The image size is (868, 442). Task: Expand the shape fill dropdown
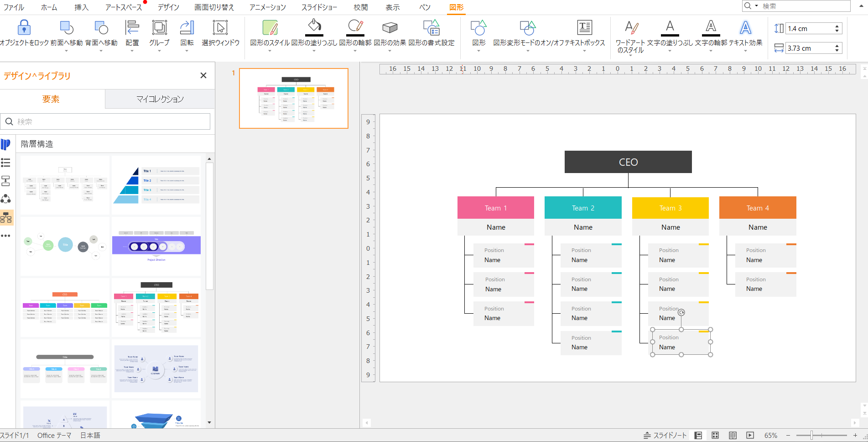314,51
